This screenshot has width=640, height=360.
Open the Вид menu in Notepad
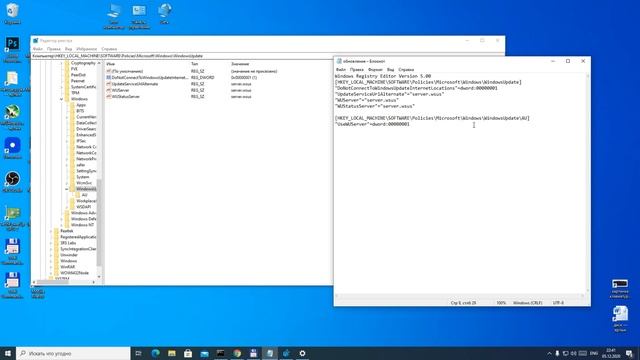[x=391, y=70]
